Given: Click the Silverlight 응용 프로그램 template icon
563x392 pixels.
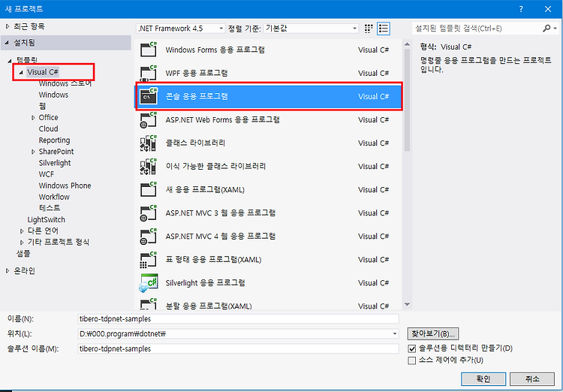Looking at the screenshot, I should click(149, 283).
